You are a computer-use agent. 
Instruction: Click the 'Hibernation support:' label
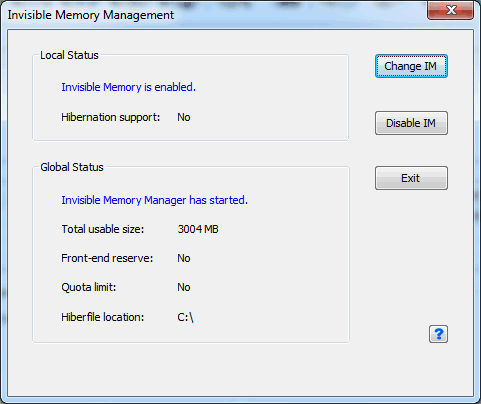[x=111, y=117]
